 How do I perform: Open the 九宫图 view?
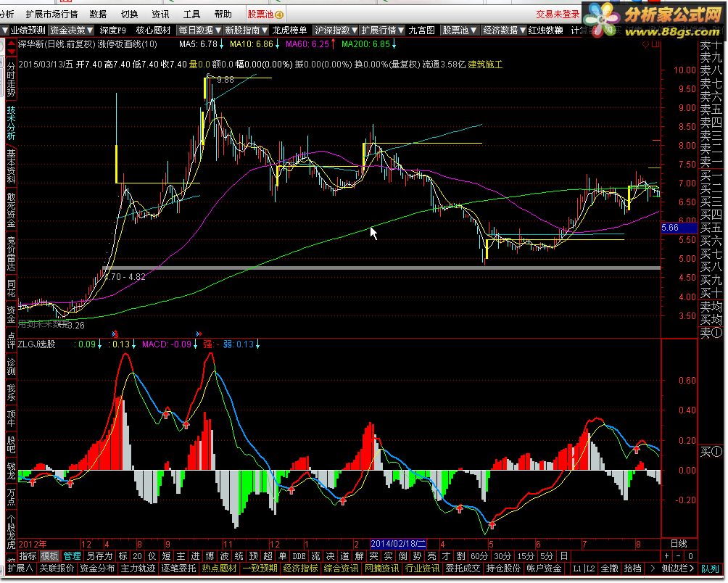421,30
